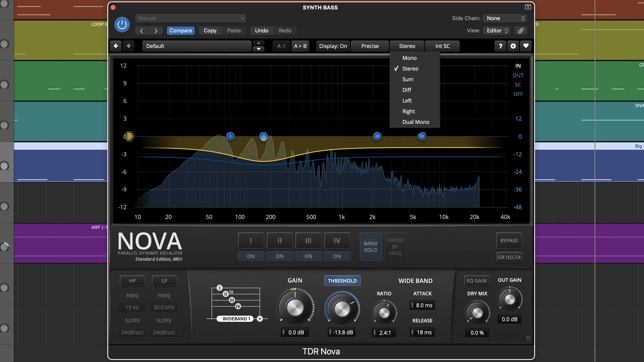Click the ATTACK 8.0 ms value field

point(422,305)
